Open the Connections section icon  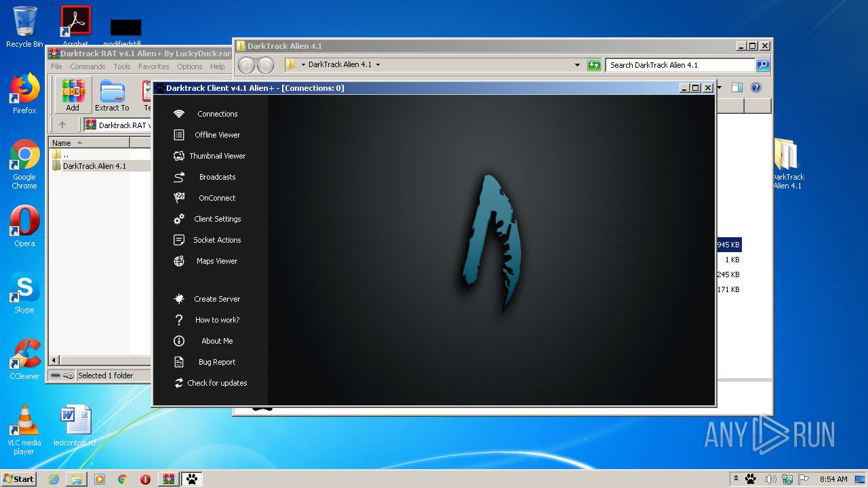click(179, 114)
